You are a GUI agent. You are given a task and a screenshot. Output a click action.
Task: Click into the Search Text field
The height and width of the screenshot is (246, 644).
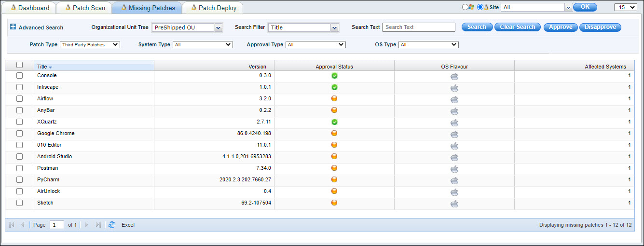pos(418,27)
